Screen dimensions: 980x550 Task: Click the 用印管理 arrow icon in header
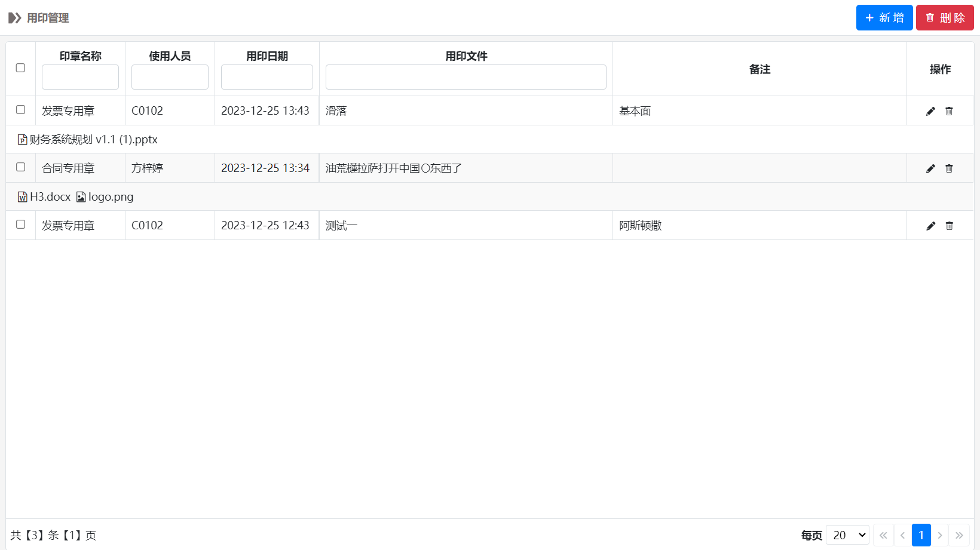click(15, 18)
